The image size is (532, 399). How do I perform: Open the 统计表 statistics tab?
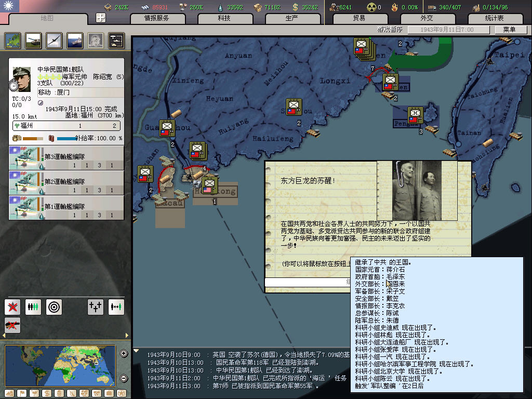click(495, 18)
